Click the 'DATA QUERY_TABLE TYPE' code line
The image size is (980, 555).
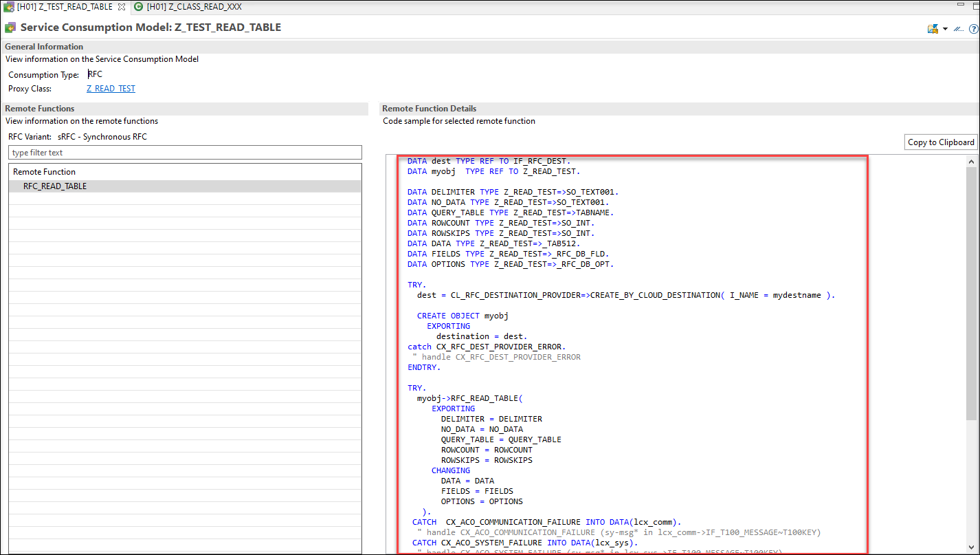point(511,213)
